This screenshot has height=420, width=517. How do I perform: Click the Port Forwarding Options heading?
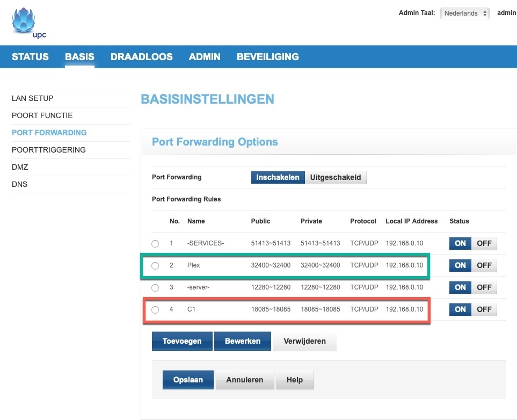point(215,142)
